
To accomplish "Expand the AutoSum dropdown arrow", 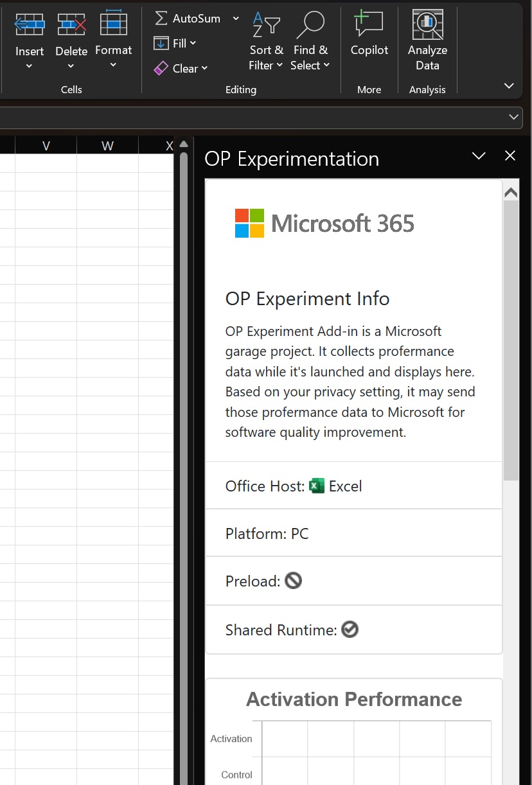I will (236, 19).
